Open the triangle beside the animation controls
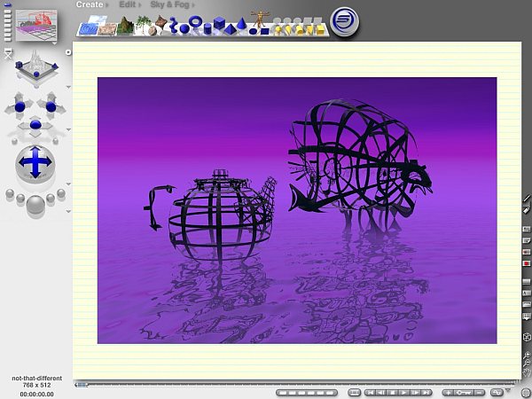The image size is (532, 399). click(x=508, y=390)
